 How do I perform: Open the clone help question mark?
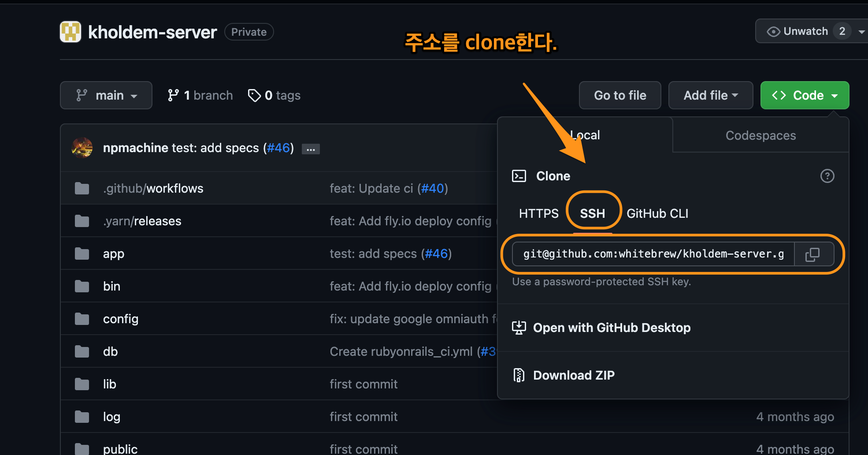click(827, 176)
